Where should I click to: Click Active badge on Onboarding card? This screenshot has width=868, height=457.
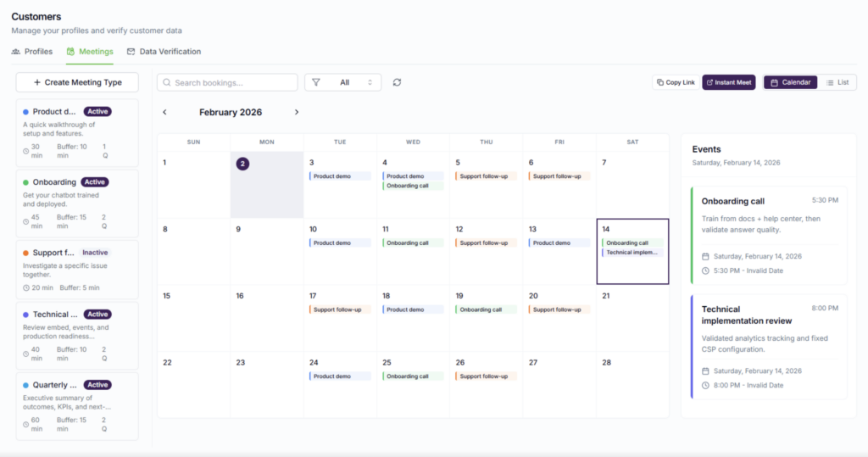[x=95, y=182]
